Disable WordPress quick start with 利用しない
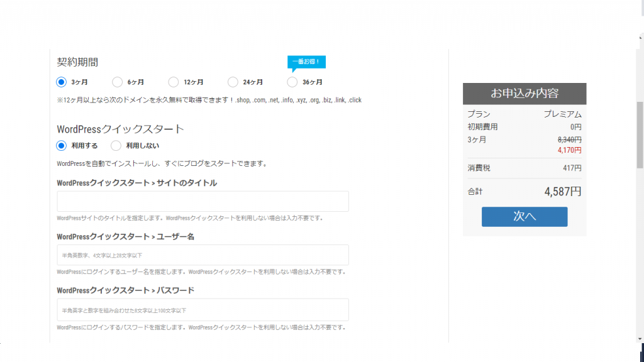 point(116,146)
